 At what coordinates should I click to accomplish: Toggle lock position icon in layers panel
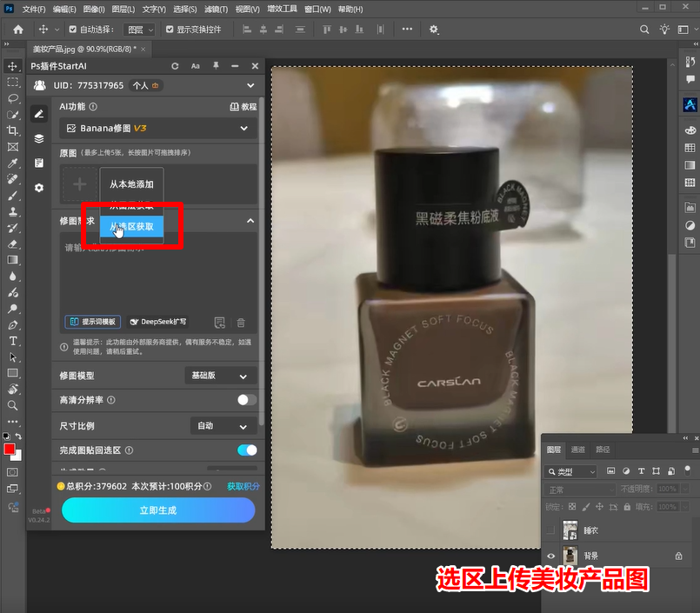(599, 507)
